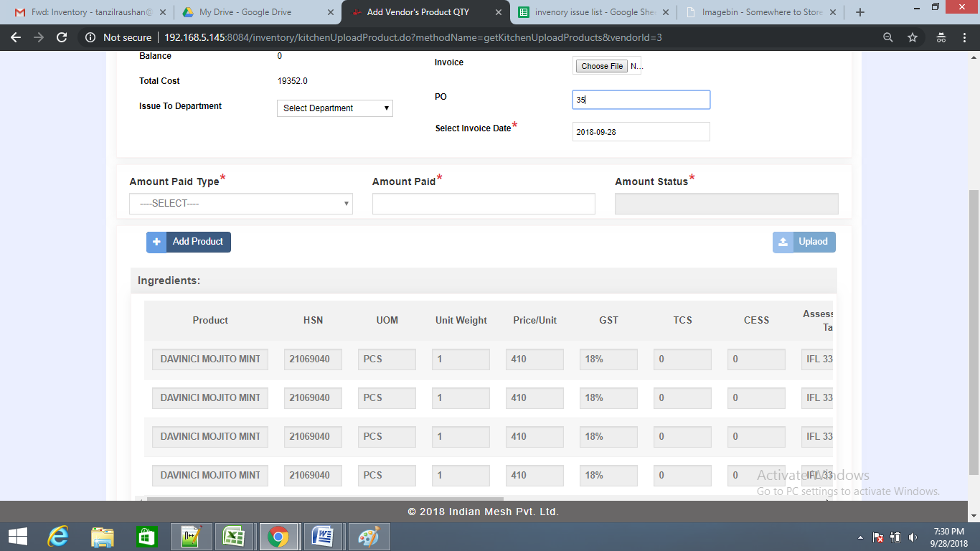Open the zoom indicator in address bar
980x551 pixels.
tap(888, 37)
